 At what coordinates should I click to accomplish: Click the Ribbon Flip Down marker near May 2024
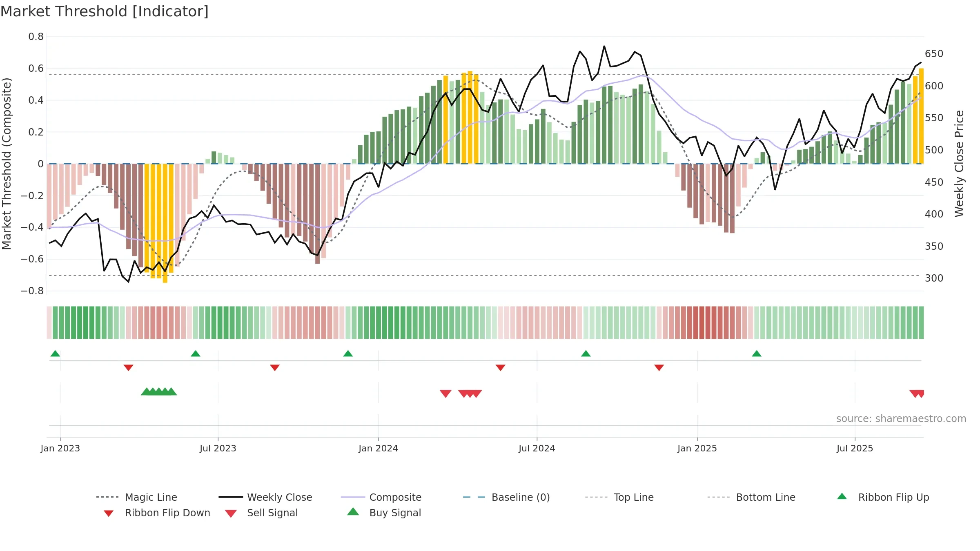(x=501, y=368)
